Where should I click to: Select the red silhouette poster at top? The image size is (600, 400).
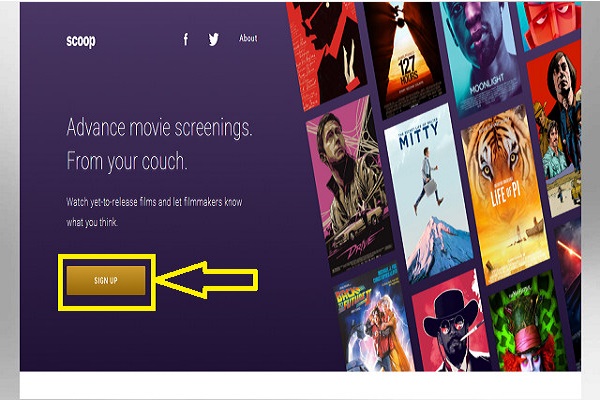325,54
